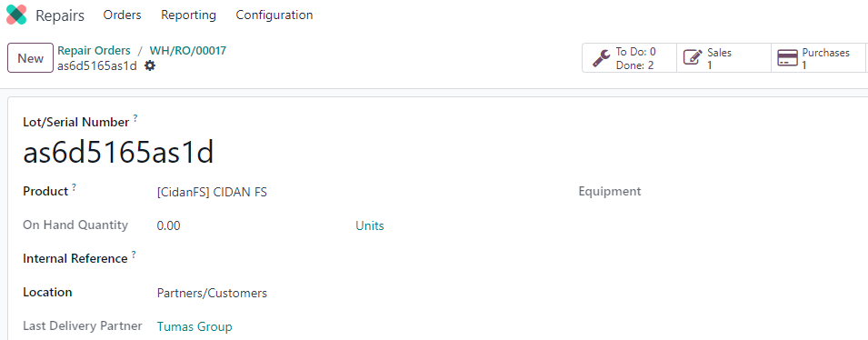The height and width of the screenshot is (340, 868).
Task: Show help tooltip beside Product label
Action: pyautogui.click(x=75, y=187)
